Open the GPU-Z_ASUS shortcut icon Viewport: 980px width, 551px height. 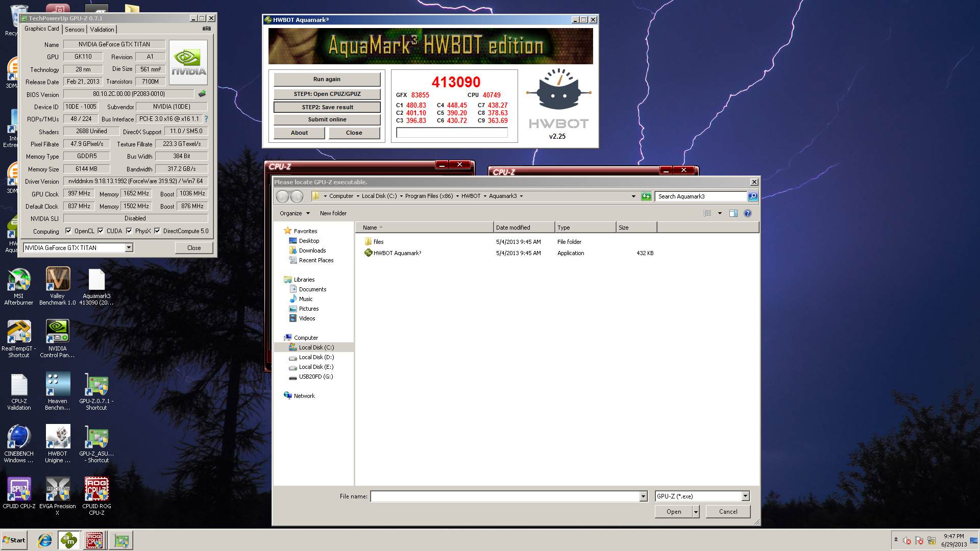[x=96, y=444]
